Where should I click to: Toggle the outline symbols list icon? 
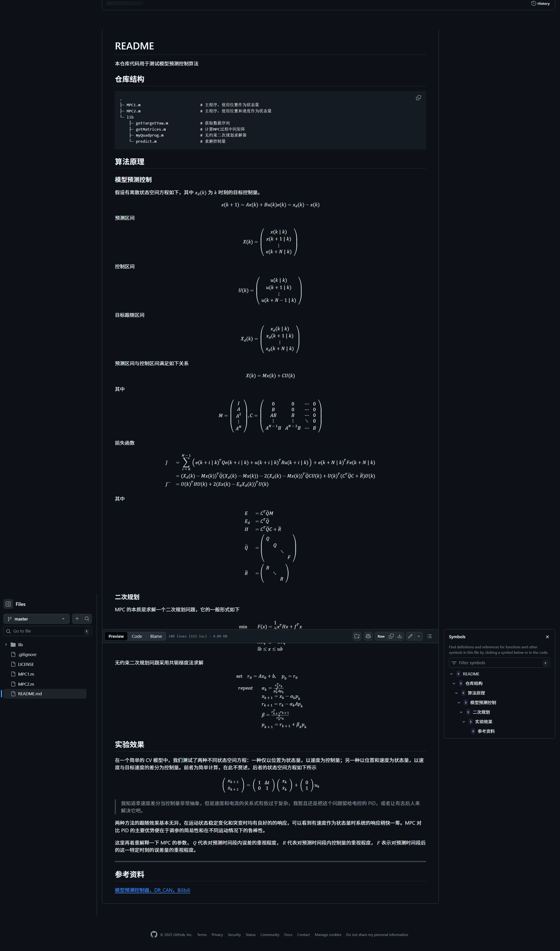[430, 636]
